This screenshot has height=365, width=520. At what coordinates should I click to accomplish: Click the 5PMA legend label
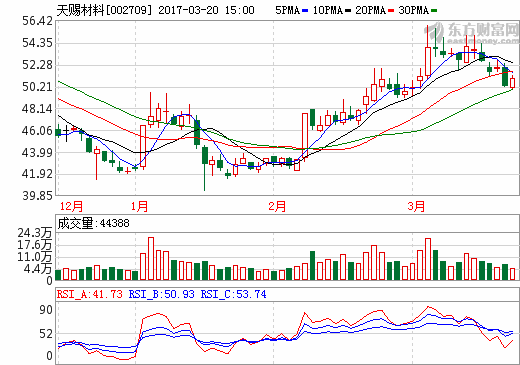pyautogui.click(x=287, y=10)
